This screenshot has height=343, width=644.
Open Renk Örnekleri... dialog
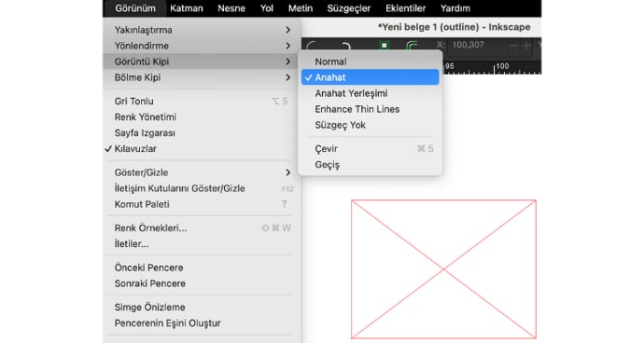click(x=203, y=228)
